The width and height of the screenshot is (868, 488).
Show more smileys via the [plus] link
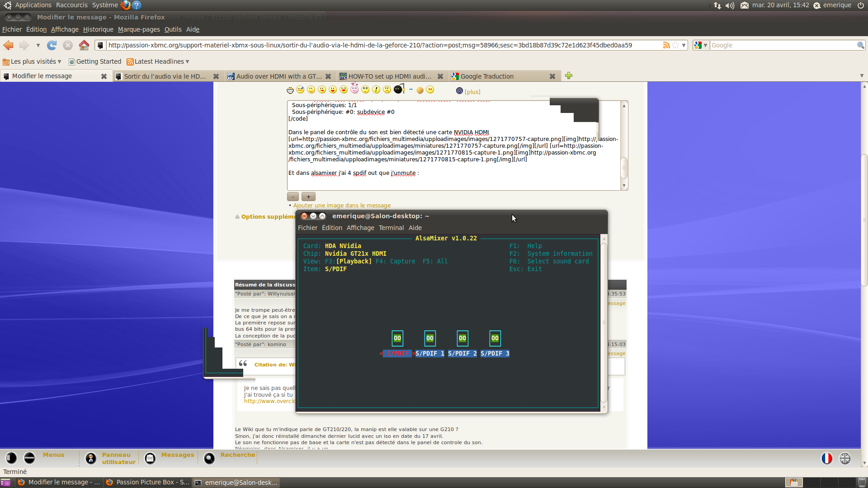pos(472,92)
